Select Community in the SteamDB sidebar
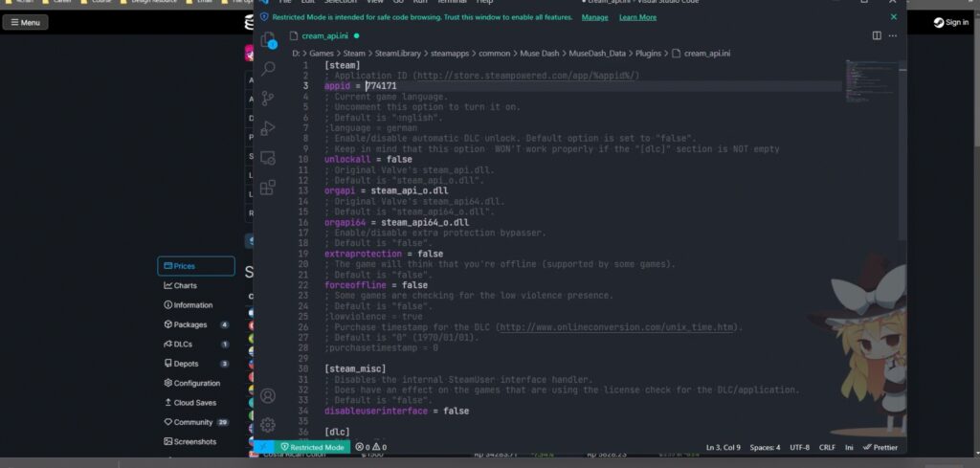The image size is (980, 468). pos(196,422)
